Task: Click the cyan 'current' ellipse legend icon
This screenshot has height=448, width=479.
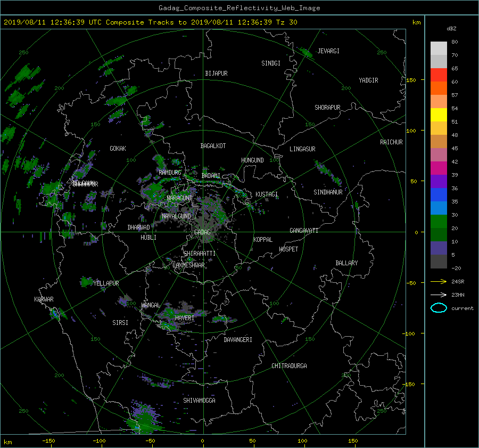Action: click(439, 308)
